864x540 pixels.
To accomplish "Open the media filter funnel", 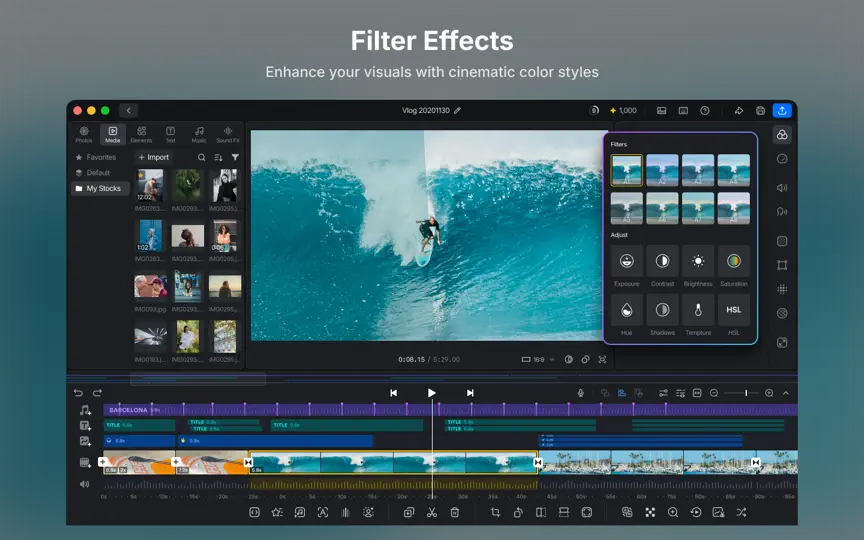I will point(235,157).
